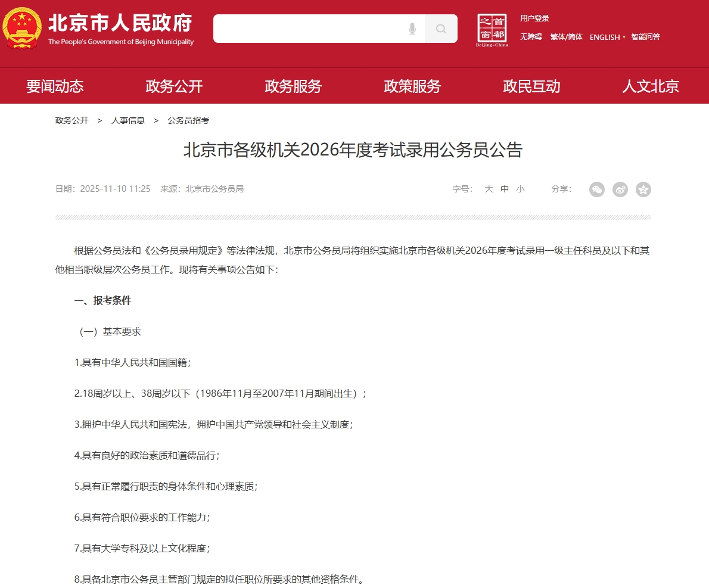Share to Qzone star icon

[643, 189]
